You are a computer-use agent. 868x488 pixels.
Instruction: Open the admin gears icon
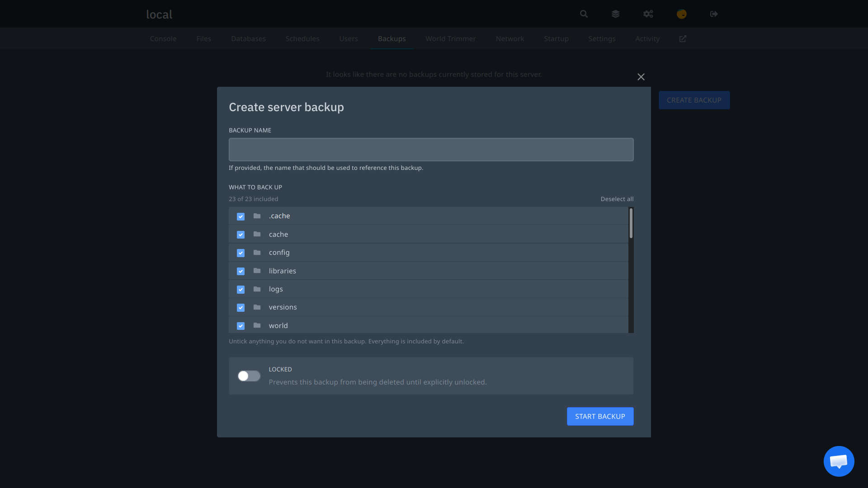pyautogui.click(x=648, y=14)
